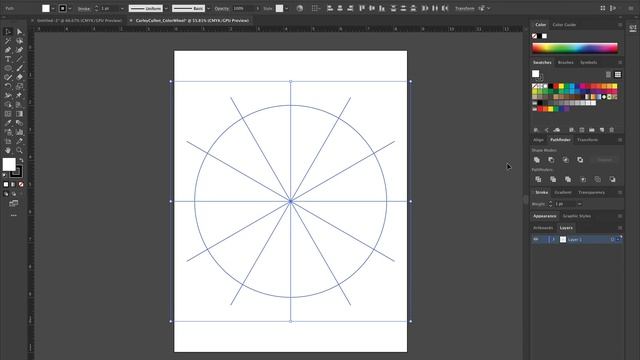640x360 pixels.
Task: Select the Curvature tool
Action: (19, 50)
